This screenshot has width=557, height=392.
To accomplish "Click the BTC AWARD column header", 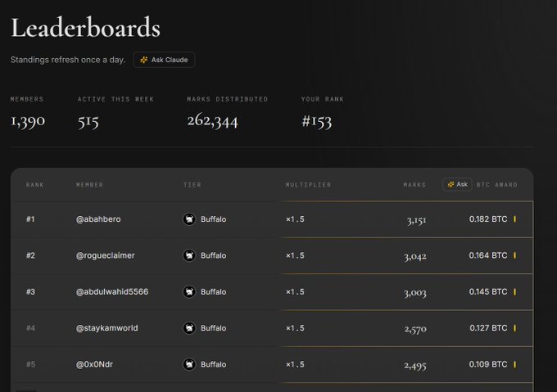I will 497,185.
